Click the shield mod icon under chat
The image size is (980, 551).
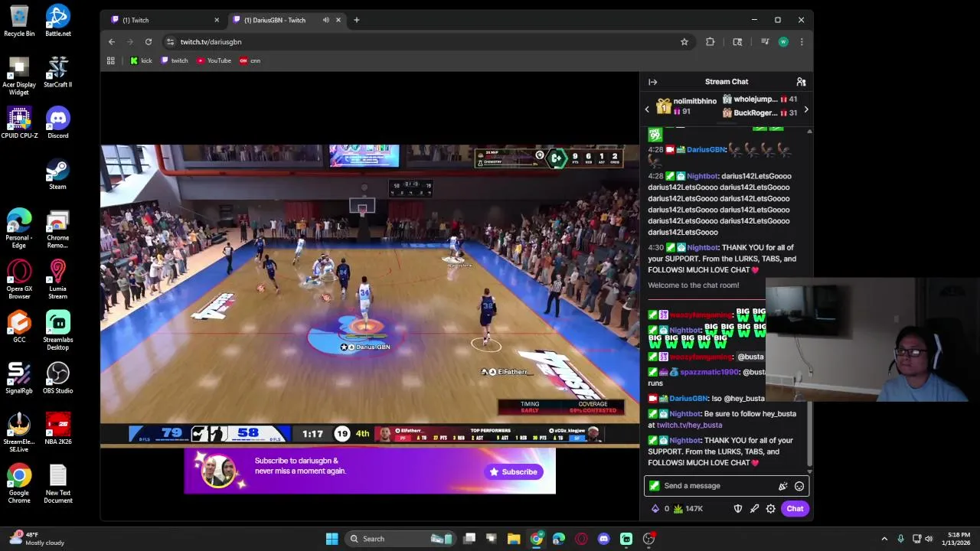point(738,509)
